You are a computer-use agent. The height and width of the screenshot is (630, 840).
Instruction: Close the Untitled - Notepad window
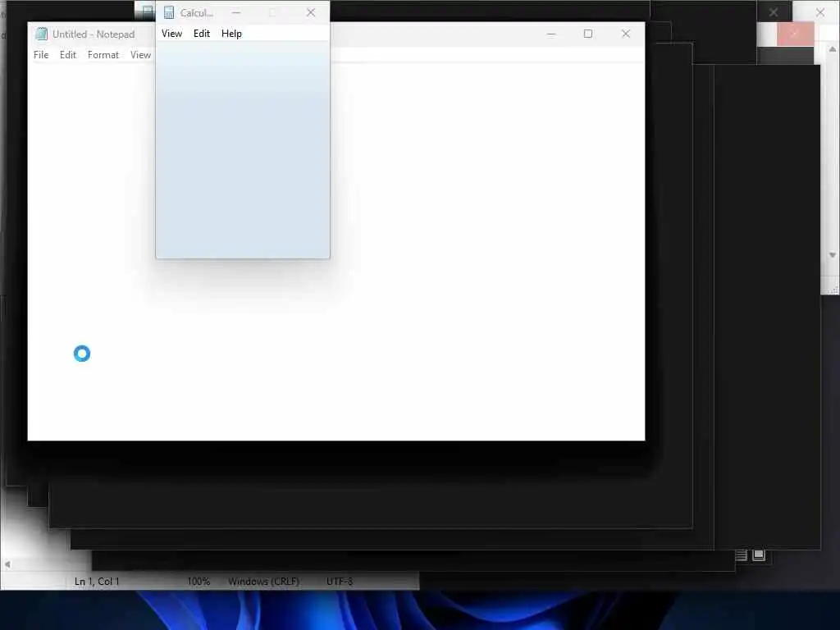625,34
